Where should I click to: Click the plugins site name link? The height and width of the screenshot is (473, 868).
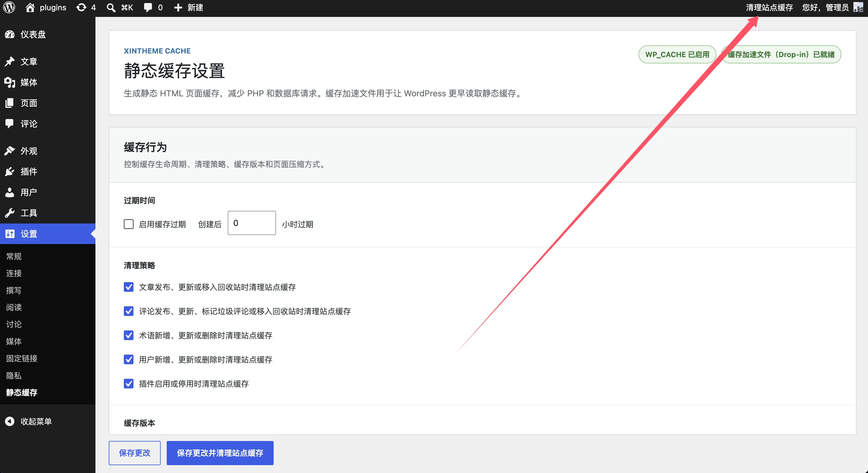pyautogui.click(x=53, y=8)
